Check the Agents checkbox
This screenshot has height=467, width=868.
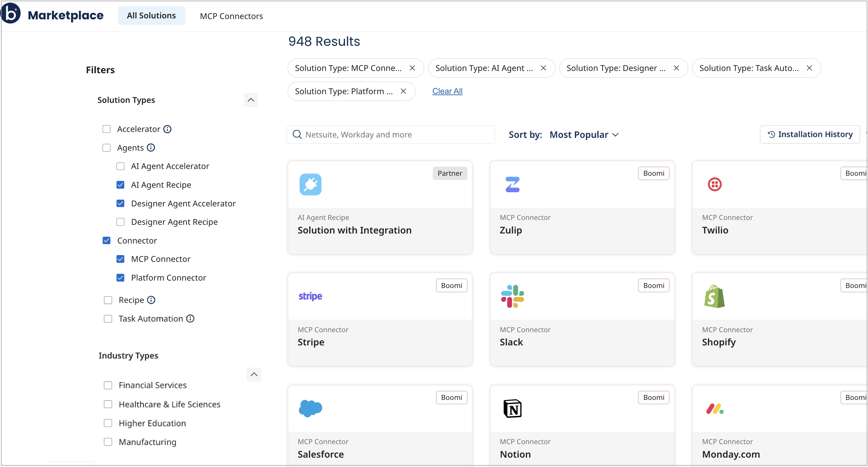tap(107, 147)
